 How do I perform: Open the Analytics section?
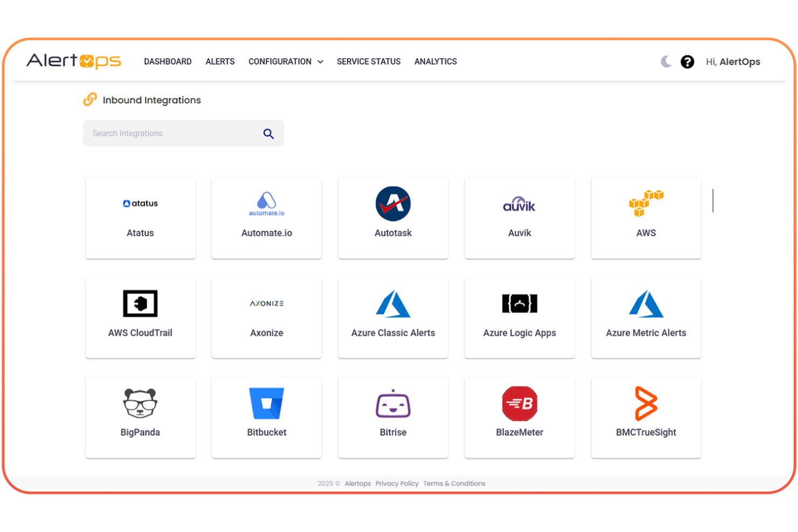[x=435, y=61]
